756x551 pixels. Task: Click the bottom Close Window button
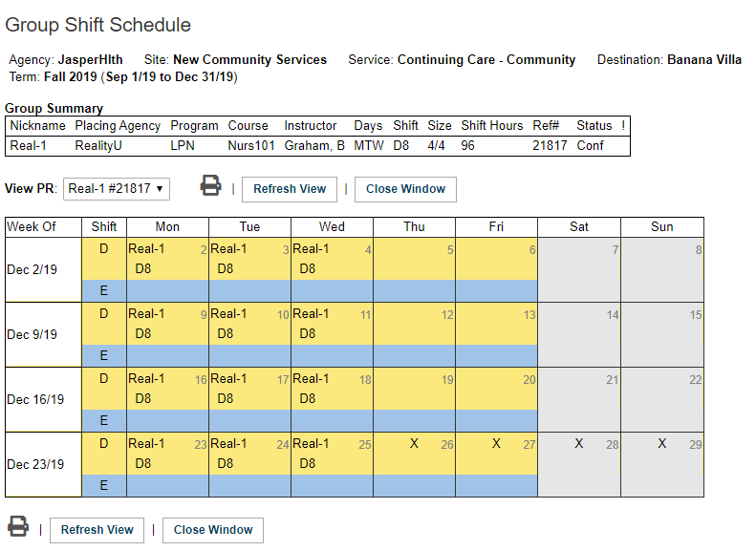(x=213, y=530)
